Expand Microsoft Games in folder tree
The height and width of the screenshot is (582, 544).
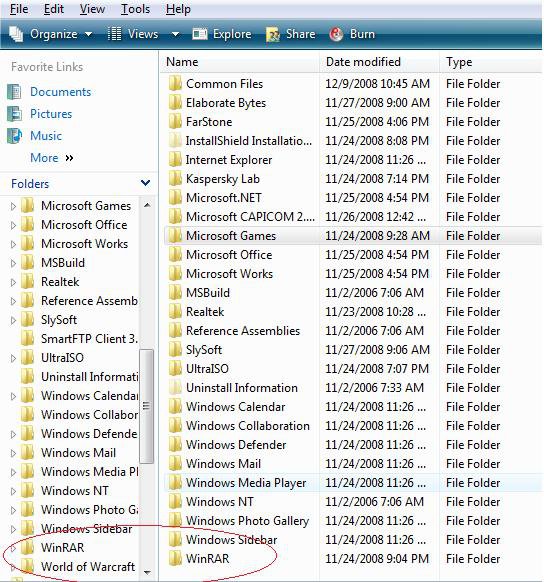13,206
